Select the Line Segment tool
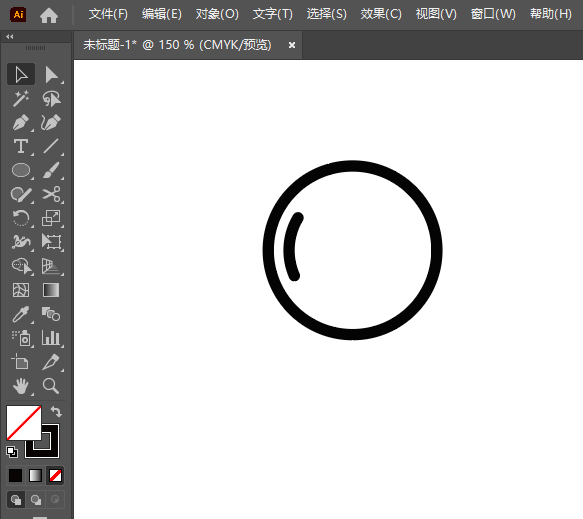This screenshot has height=519, width=583. 51,146
